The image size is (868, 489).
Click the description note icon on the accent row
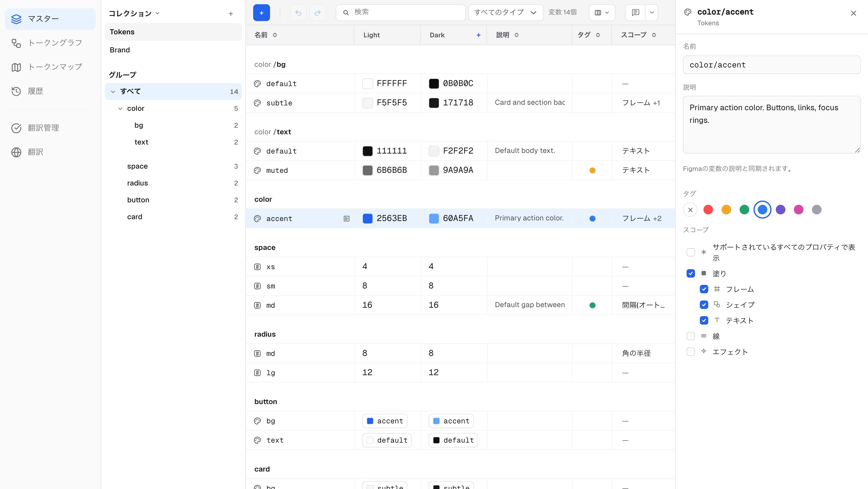click(346, 219)
